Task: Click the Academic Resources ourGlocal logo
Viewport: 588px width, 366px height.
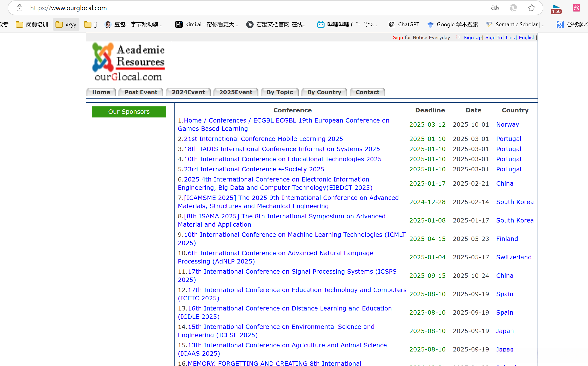Action: [x=129, y=62]
